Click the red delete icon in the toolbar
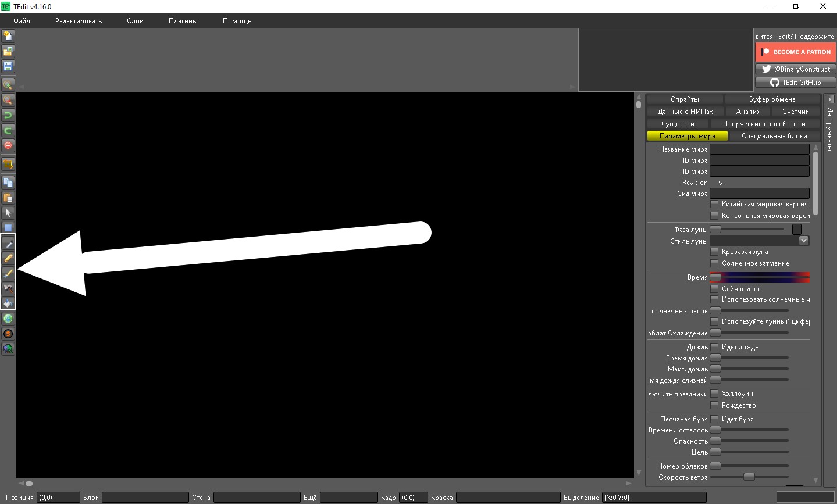 pyautogui.click(x=8, y=145)
